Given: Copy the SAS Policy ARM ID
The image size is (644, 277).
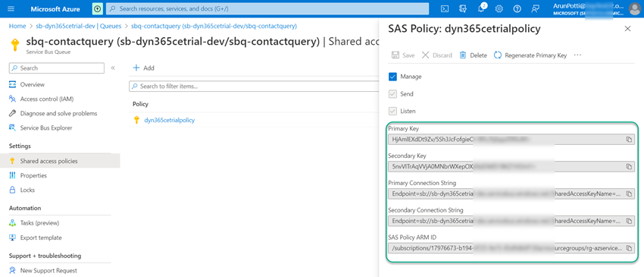Looking at the screenshot, I should coord(628,248).
